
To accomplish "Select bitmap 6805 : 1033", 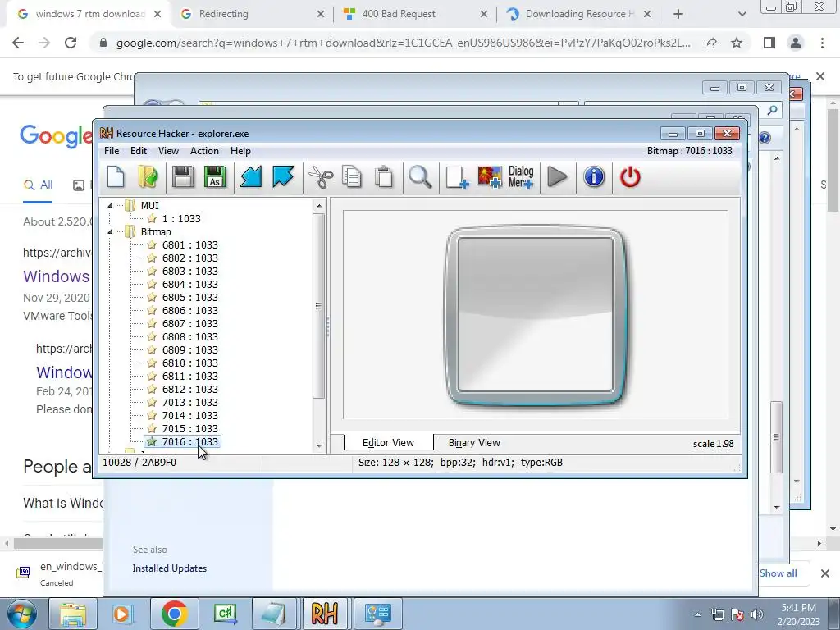I will point(189,298).
